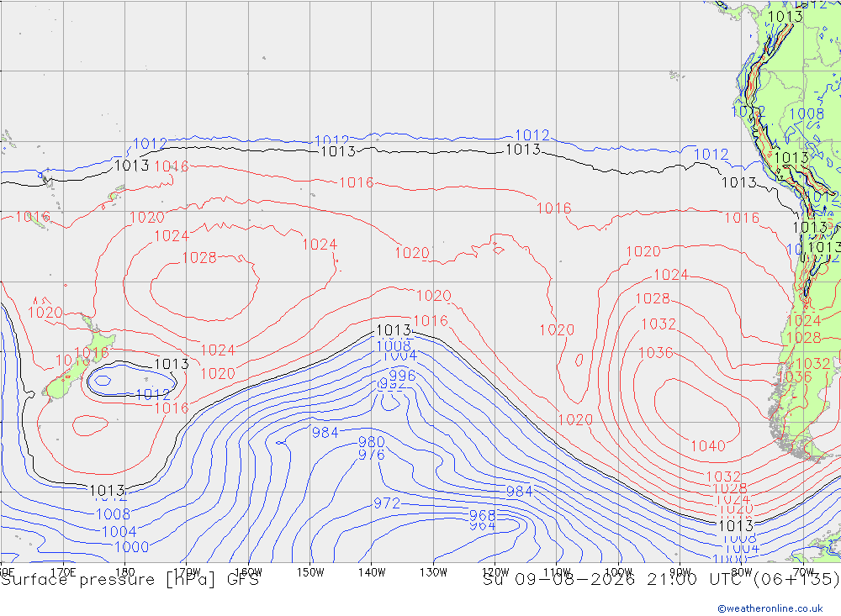Screen dimensions: 841x616
Task: Click the '140W' longitude axis label
Action: pos(372,572)
